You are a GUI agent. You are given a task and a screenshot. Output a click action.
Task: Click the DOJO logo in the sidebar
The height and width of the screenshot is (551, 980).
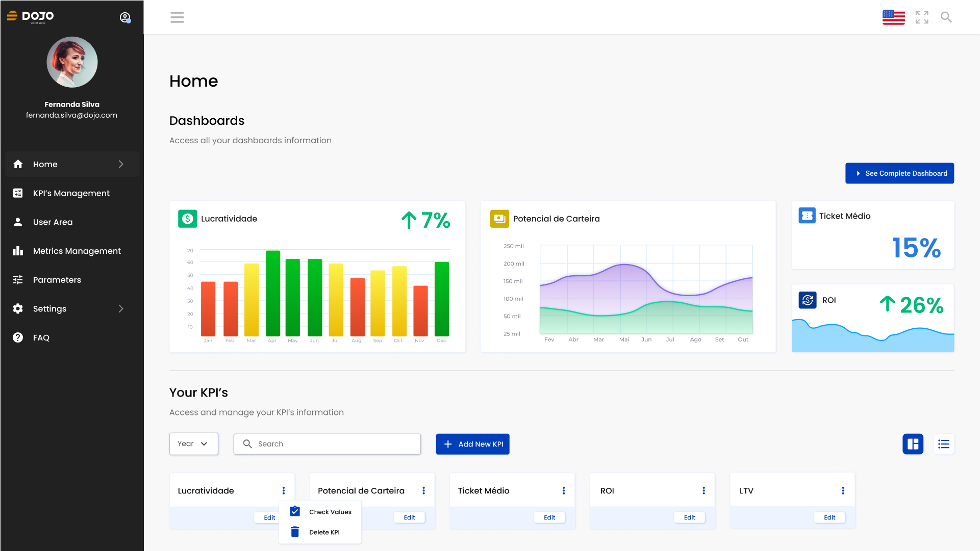coord(30,17)
